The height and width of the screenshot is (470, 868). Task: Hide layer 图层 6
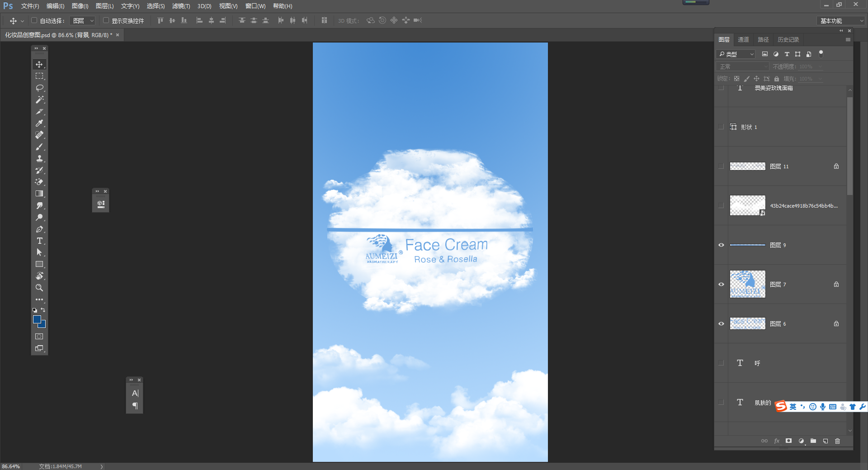pos(721,324)
